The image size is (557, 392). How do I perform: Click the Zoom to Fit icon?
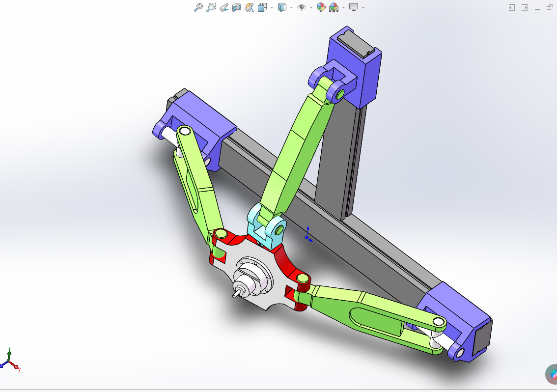click(198, 7)
